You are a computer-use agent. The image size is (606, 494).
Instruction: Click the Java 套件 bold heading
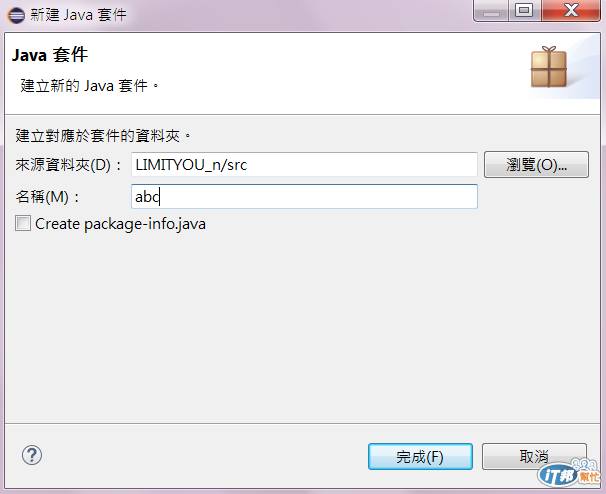(50, 55)
